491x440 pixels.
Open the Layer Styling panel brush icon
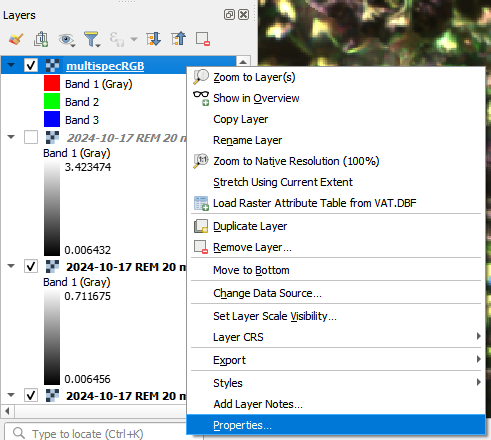(16, 39)
